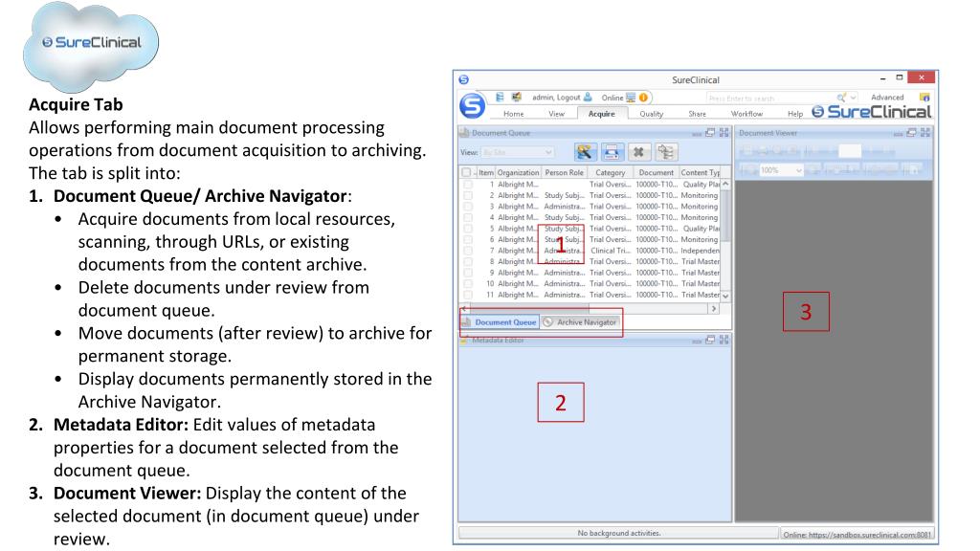Screen dimensions: 980x551
Task: Sort by the Organization column header
Action: tap(518, 172)
